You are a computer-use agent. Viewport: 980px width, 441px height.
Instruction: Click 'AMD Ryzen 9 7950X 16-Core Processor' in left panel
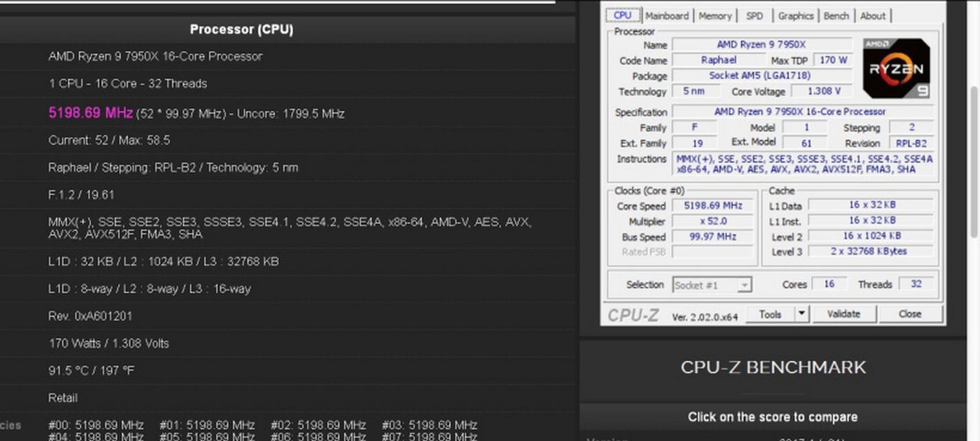155,56
